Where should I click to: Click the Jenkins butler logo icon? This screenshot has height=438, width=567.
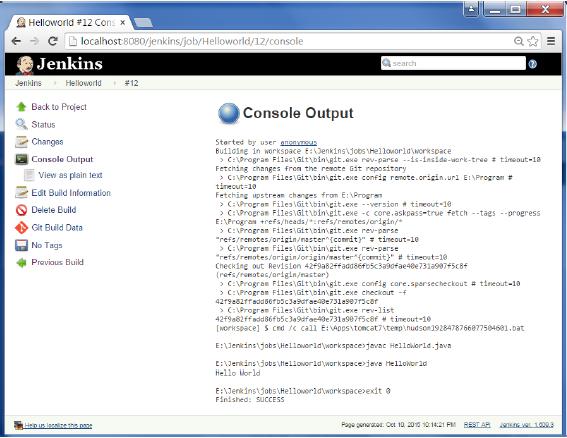(25, 65)
